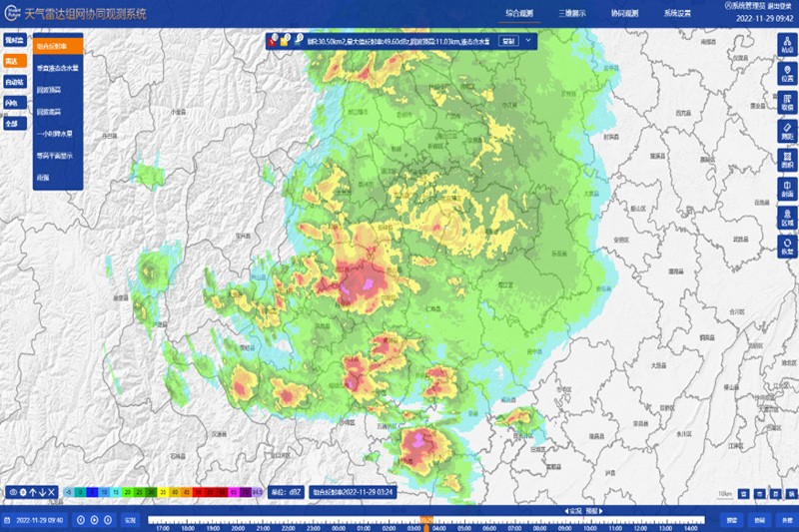This screenshot has width=799, height=532.
Task: Open the 剖面 cross-section tool
Action: pyautogui.click(x=787, y=189)
